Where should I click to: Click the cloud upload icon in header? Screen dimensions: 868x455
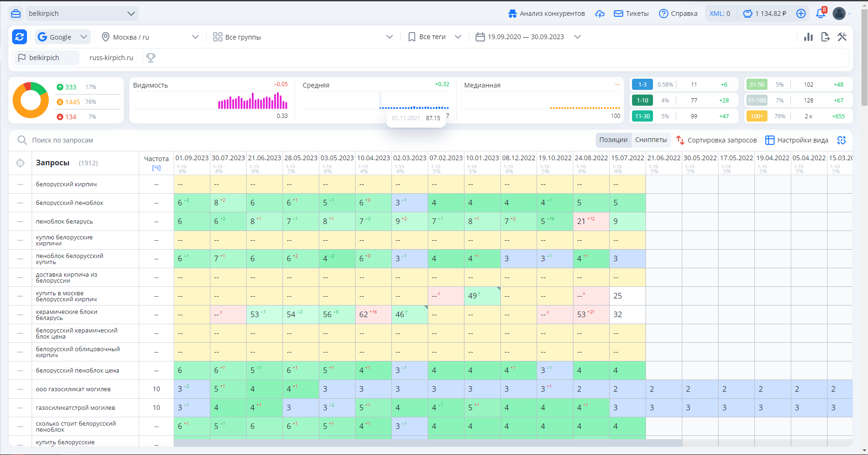tap(600, 14)
